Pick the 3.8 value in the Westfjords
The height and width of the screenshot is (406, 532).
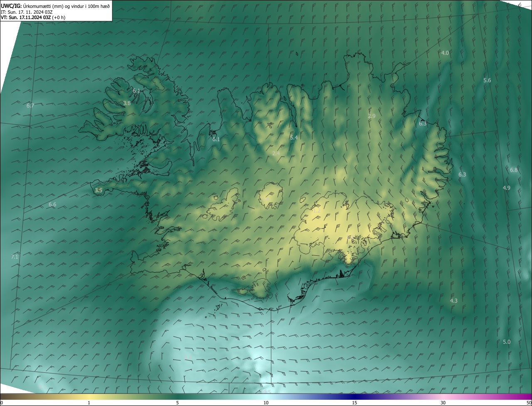click(127, 103)
